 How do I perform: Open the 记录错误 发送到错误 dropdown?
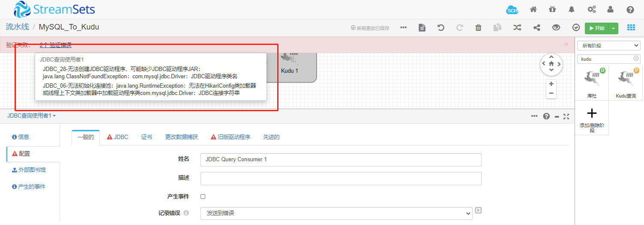point(336,213)
